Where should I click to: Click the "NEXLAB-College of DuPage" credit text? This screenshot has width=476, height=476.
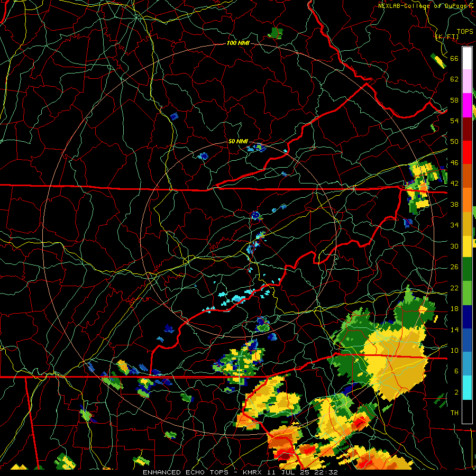pyautogui.click(x=424, y=6)
